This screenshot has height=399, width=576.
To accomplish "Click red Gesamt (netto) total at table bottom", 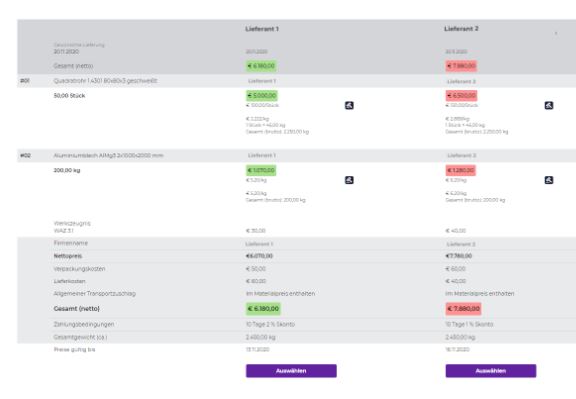I will pos(463,309).
